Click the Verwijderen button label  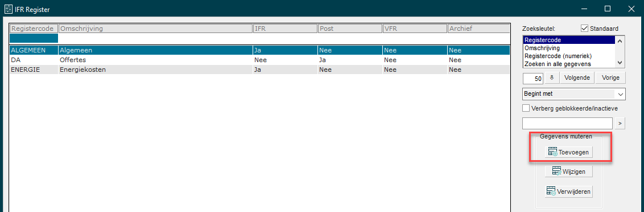click(x=574, y=191)
